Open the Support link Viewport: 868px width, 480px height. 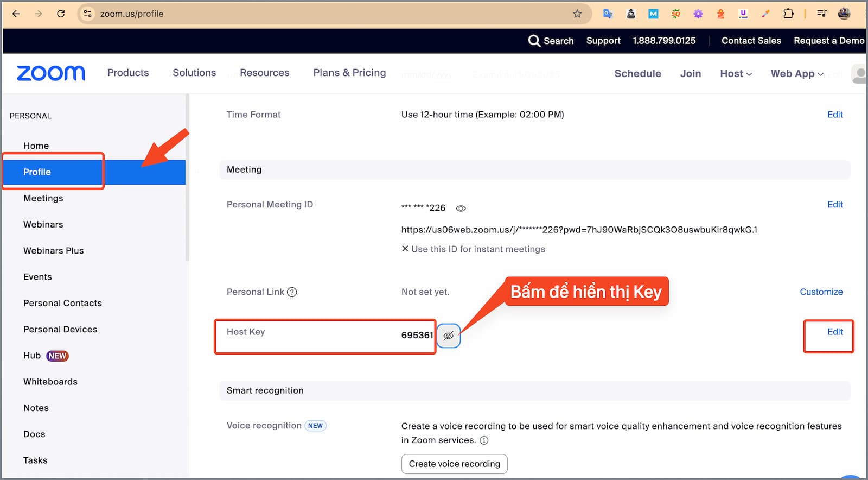pyautogui.click(x=603, y=41)
